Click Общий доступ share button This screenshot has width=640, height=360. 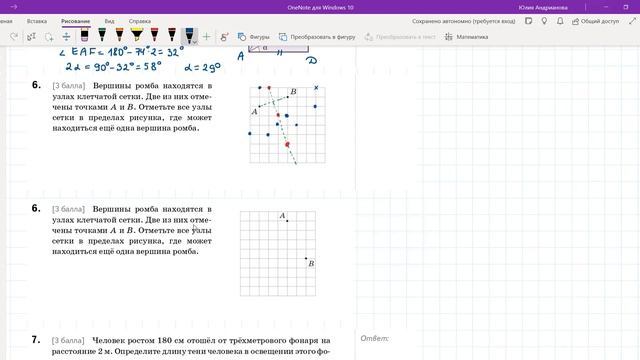[596, 21]
